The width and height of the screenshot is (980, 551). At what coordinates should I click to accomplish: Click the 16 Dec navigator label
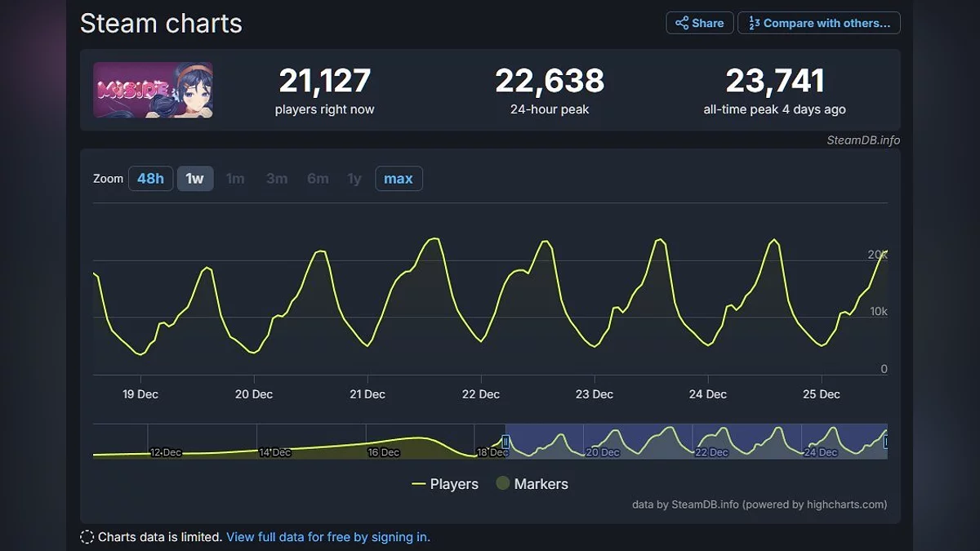point(384,452)
